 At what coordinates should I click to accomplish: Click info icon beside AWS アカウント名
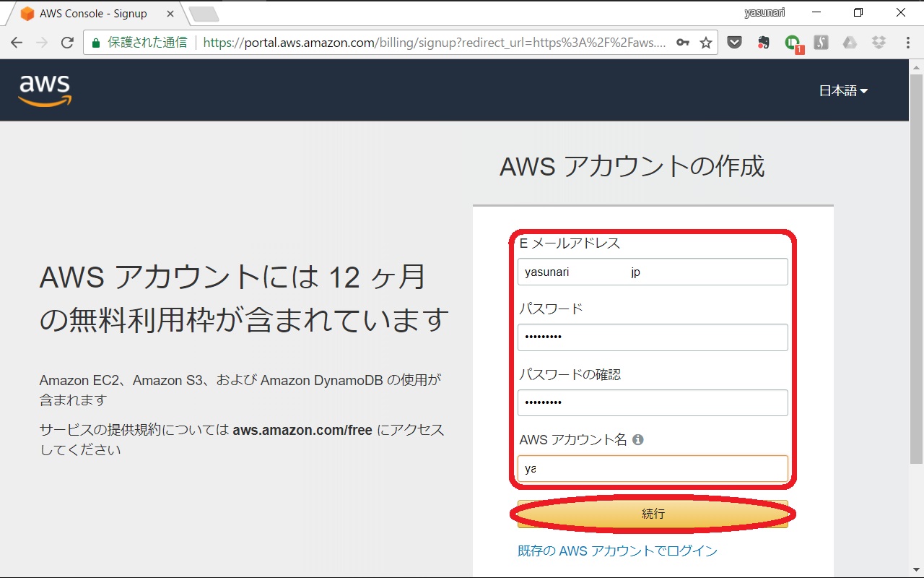(637, 439)
